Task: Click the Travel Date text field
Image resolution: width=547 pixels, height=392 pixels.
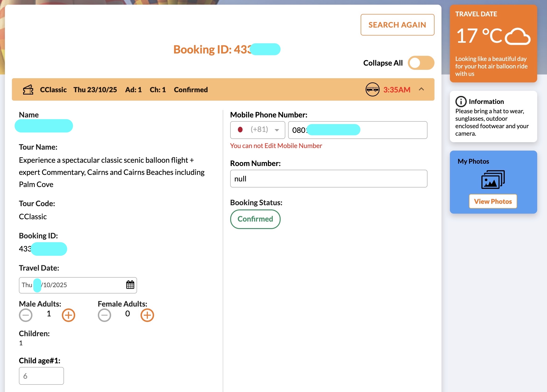Action: 72,285
